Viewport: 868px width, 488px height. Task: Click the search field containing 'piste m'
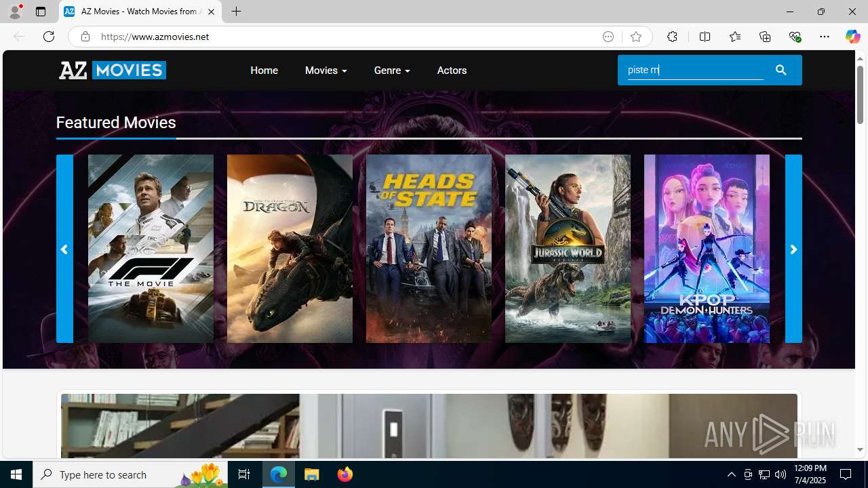pos(695,69)
